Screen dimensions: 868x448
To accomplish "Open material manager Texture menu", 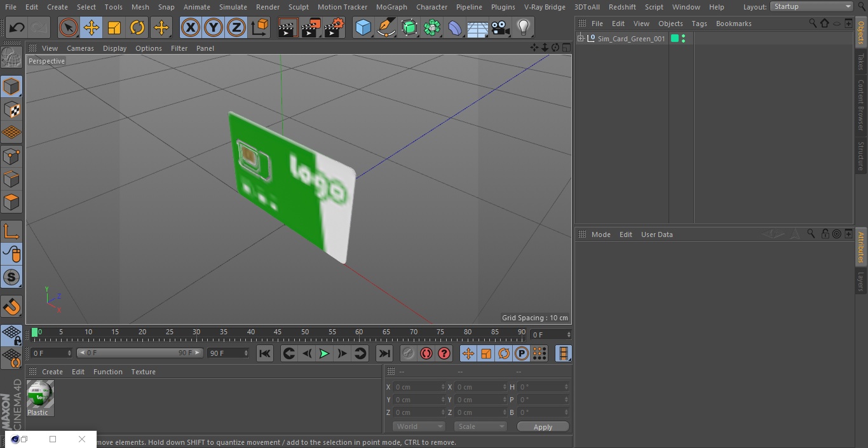I will 143,372.
